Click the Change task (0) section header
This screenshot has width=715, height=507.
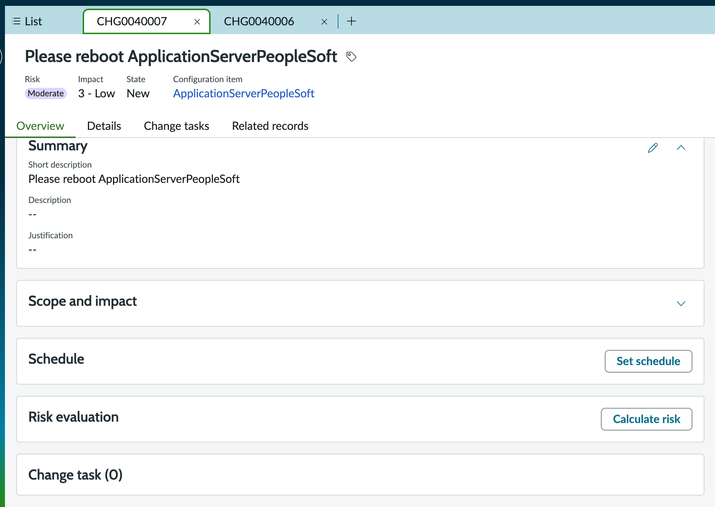click(75, 475)
